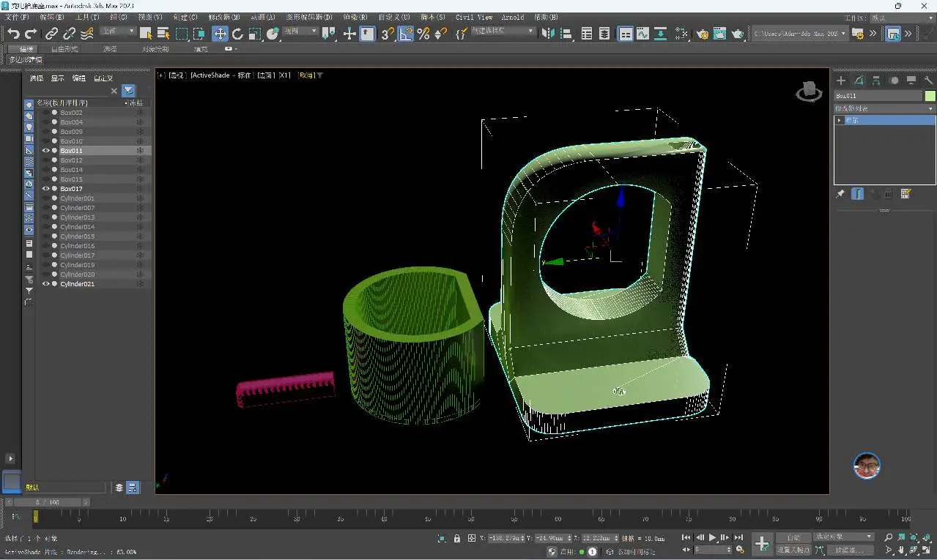Choose the Select Object cursor tool
Screen dimensions: 937x560
click(x=146, y=34)
